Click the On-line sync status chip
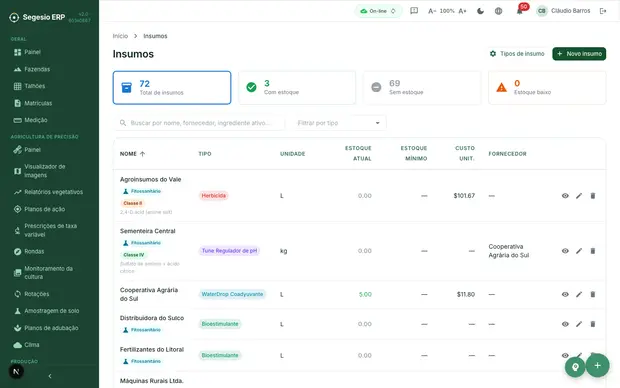Viewport: 620px width, 388px height. pos(378,11)
